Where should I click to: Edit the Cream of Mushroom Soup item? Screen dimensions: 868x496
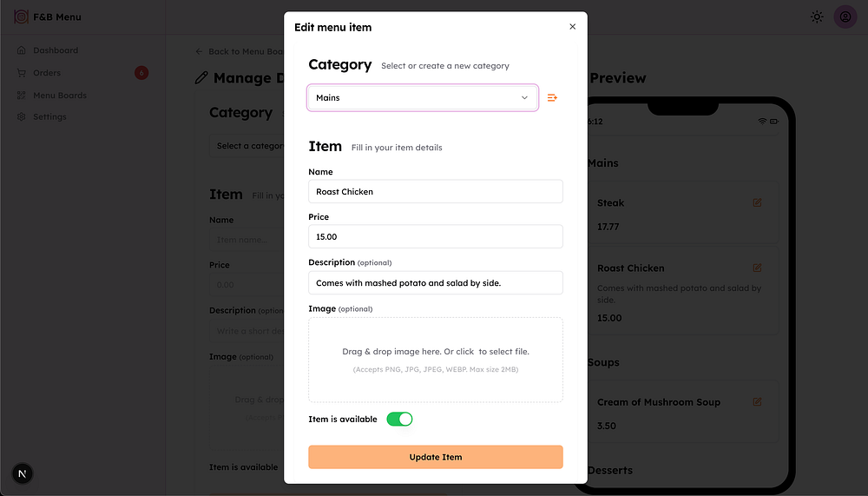click(x=757, y=402)
